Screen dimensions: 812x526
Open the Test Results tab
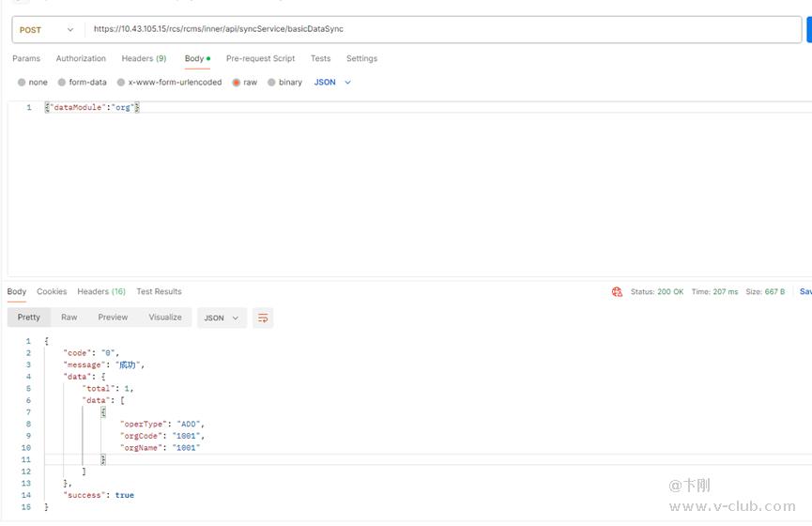click(x=159, y=292)
